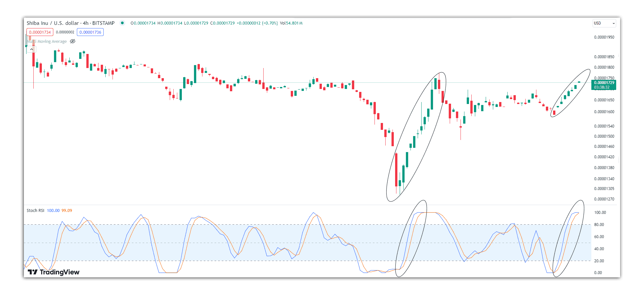Collapse the indicator legend with the chevron
The image size is (644, 295).
pos(31,49)
